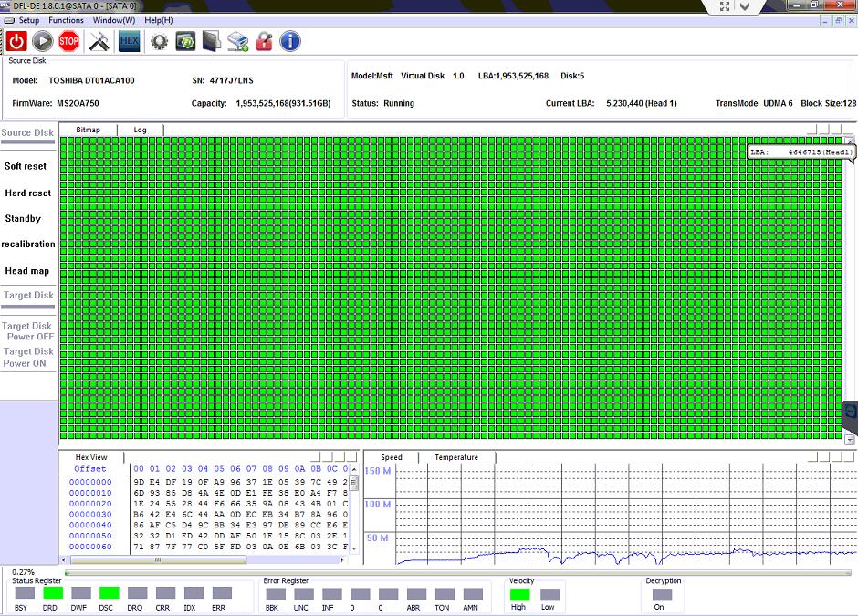Click Hard reset in sidebar

point(28,193)
